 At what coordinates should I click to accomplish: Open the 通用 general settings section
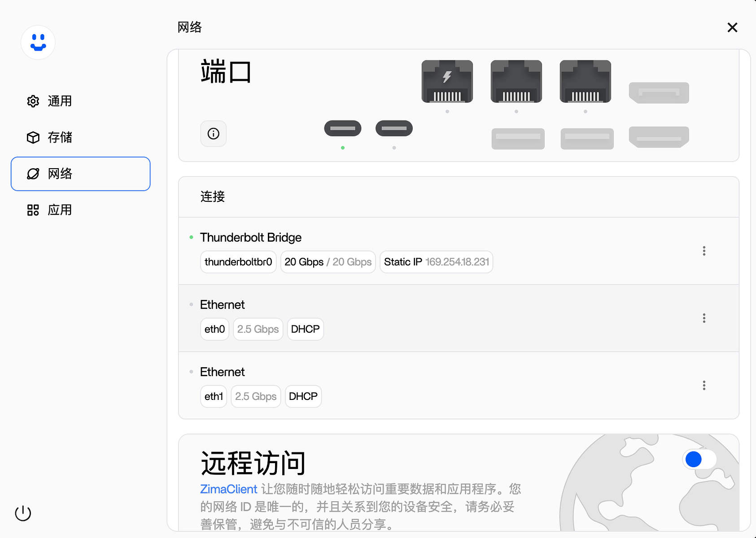click(x=80, y=101)
